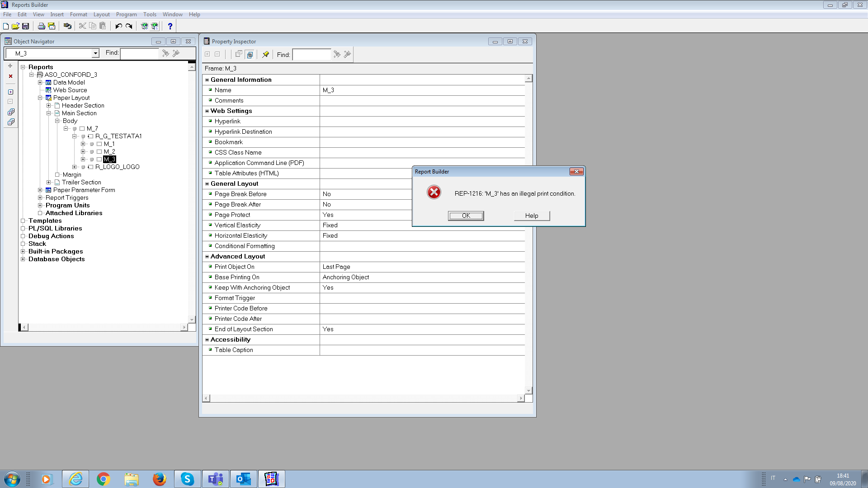The height and width of the screenshot is (488, 868).
Task: Open the M_3 object dropdown in Object Navigator
Action: pos(95,53)
